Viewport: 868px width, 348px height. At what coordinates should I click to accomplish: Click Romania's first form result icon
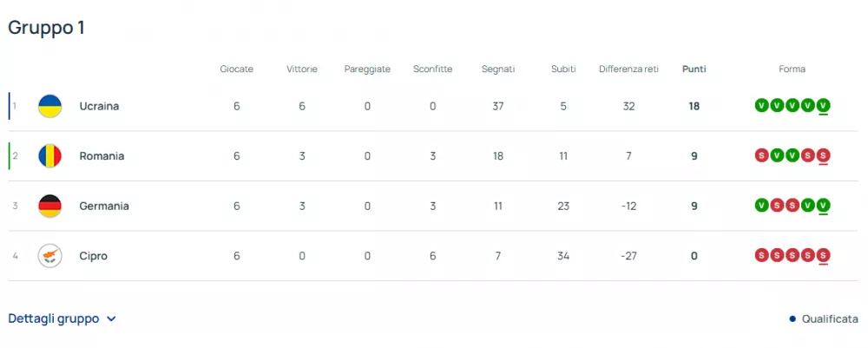[761, 156]
